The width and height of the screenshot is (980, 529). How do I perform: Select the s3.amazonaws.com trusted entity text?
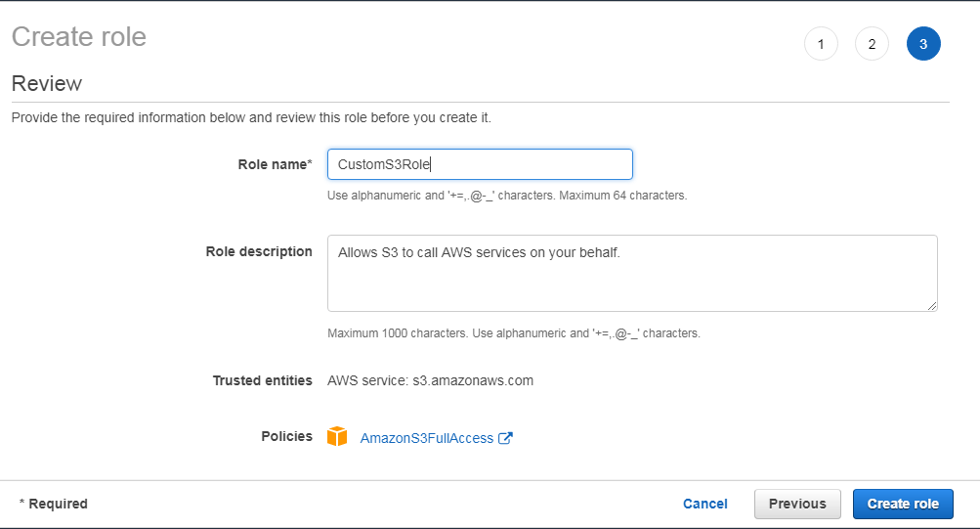pos(473,380)
